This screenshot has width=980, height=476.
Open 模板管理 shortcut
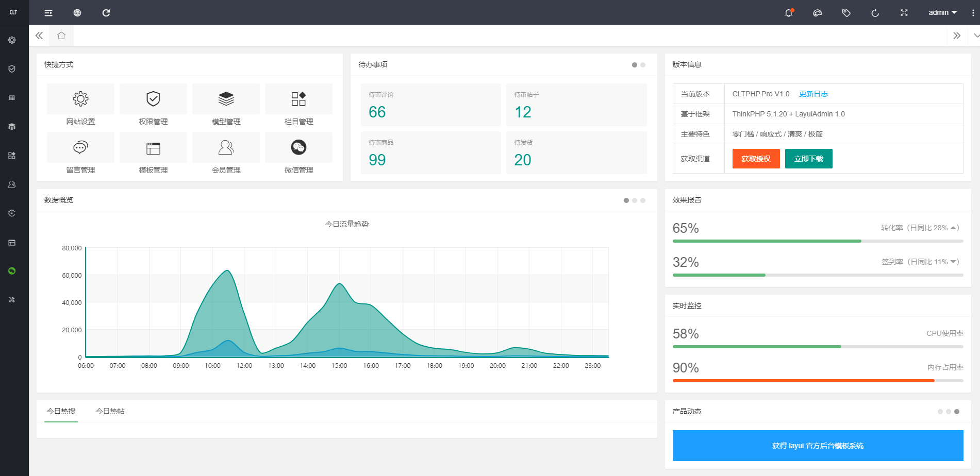153,154
